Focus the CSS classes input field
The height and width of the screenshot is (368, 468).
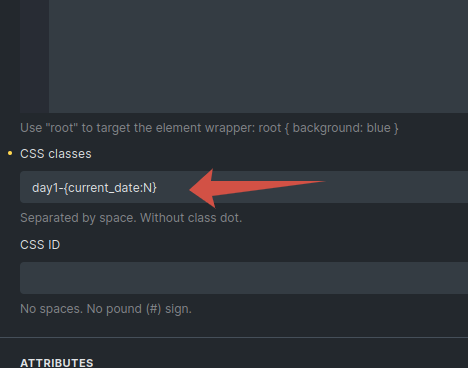pos(244,187)
